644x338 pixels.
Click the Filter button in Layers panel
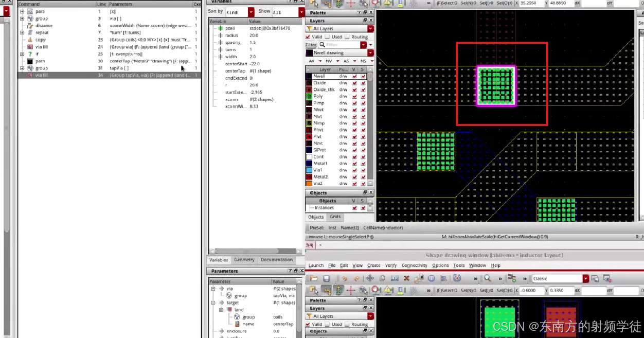[311, 45]
